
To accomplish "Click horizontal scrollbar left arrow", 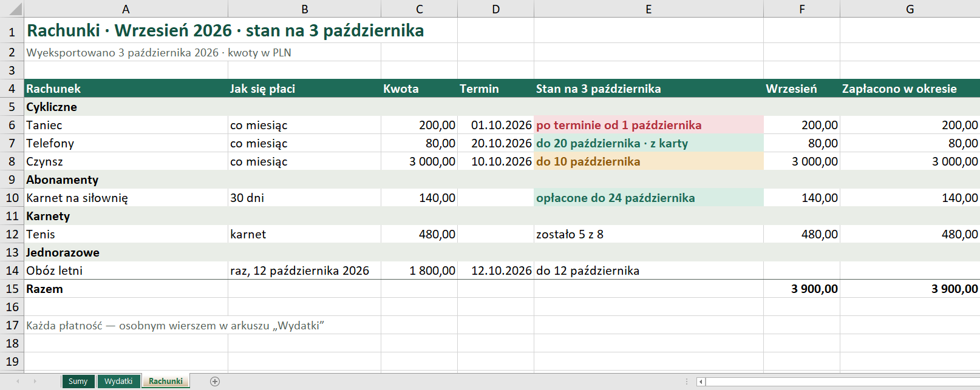I will tap(701, 382).
